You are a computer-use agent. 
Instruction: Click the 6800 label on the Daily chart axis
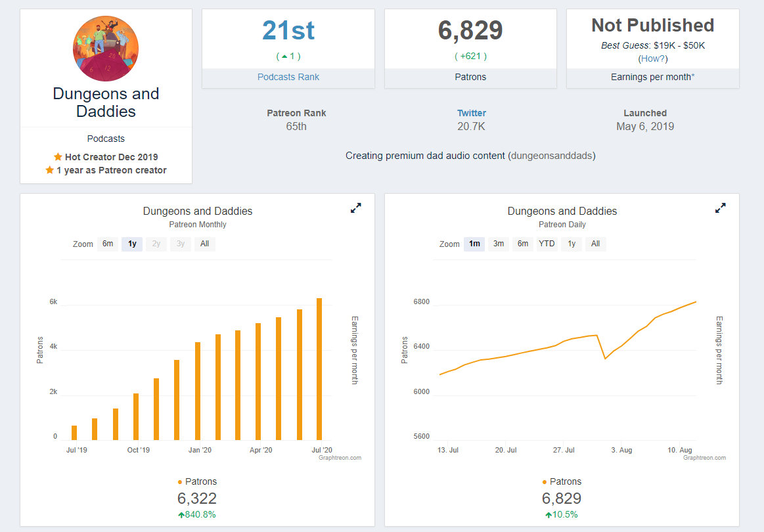pos(422,301)
